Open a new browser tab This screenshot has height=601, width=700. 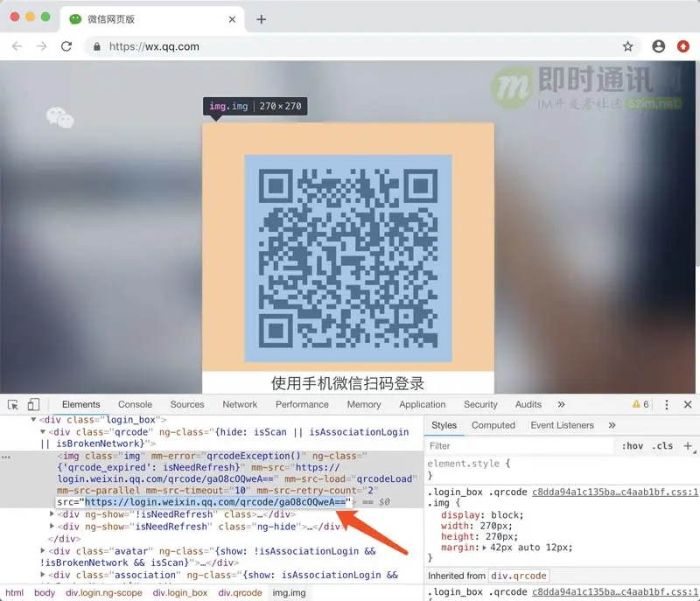(x=261, y=19)
